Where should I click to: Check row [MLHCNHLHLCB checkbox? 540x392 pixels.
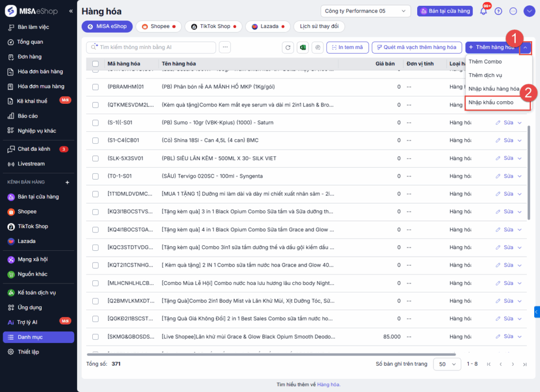tap(95, 283)
